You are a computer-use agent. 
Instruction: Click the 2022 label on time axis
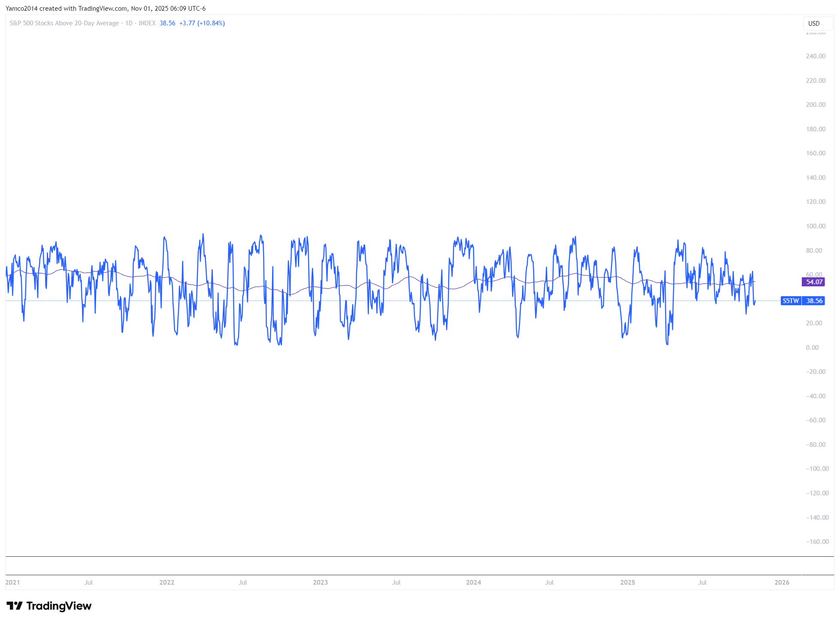point(167,582)
